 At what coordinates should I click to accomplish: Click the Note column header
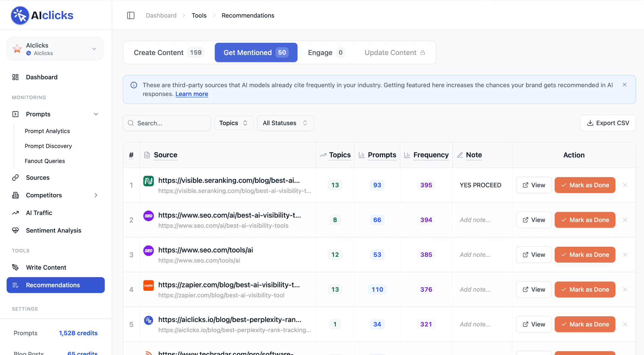point(474,155)
